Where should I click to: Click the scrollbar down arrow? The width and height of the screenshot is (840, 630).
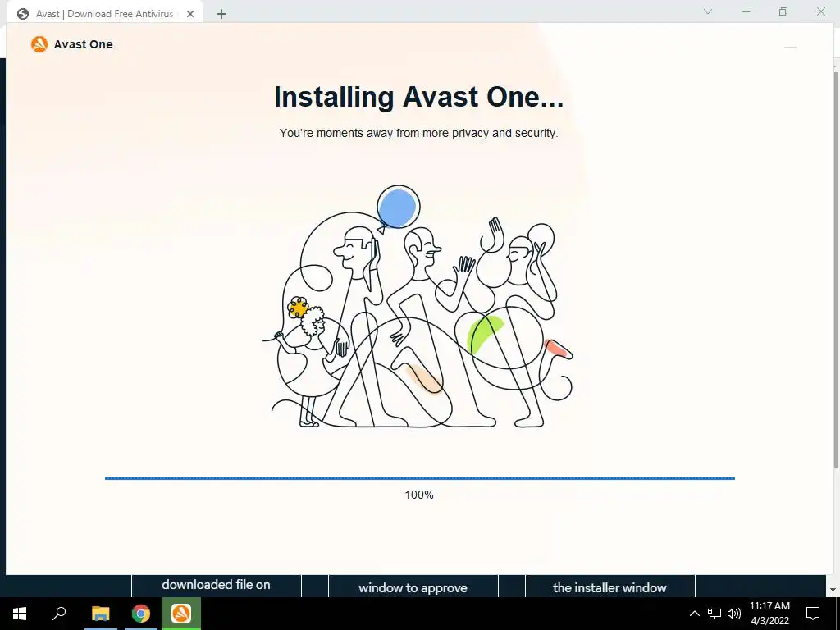point(833,590)
